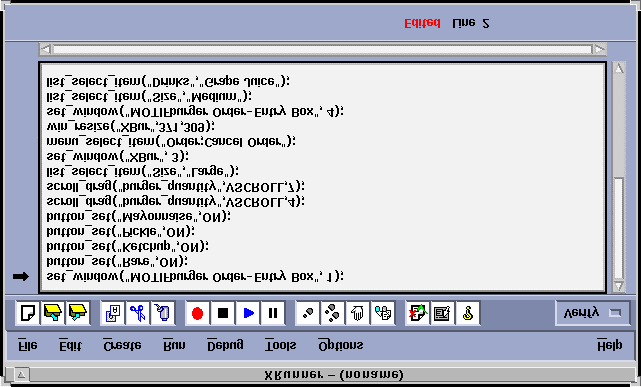Click the vertical scrollbar thumb
The height and width of the screenshot is (387, 641).
(x=619, y=228)
